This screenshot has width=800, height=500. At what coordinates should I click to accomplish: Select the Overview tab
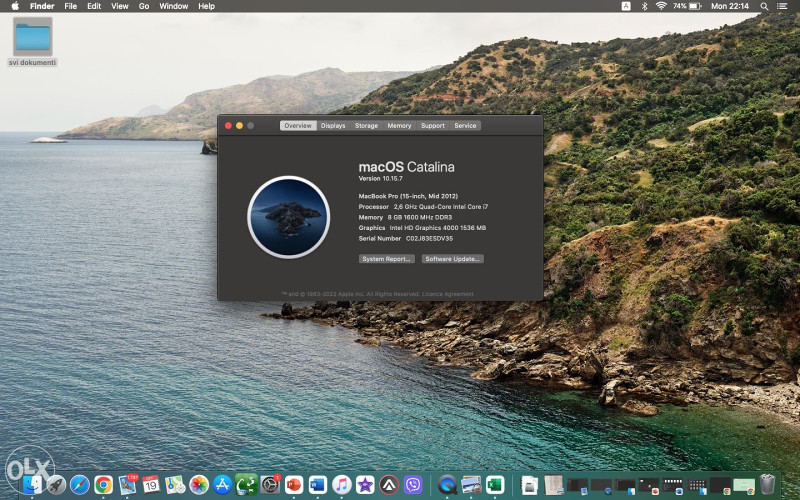point(298,126)
